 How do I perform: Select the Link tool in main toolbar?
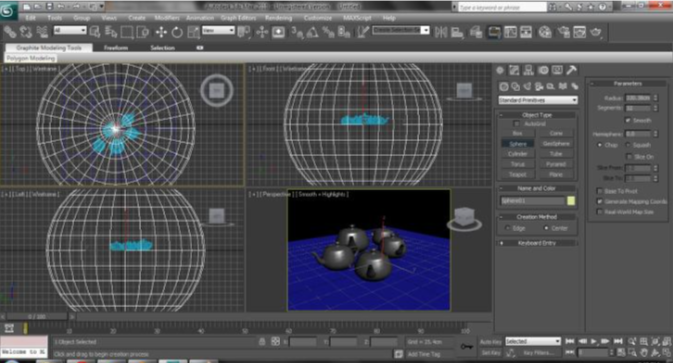click(x=9, y=32)
